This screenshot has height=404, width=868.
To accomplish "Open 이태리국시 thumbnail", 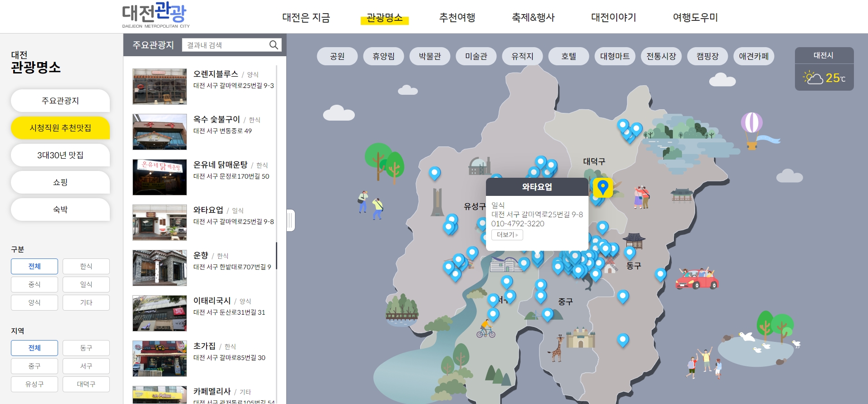I will click(x=160, y=313).
